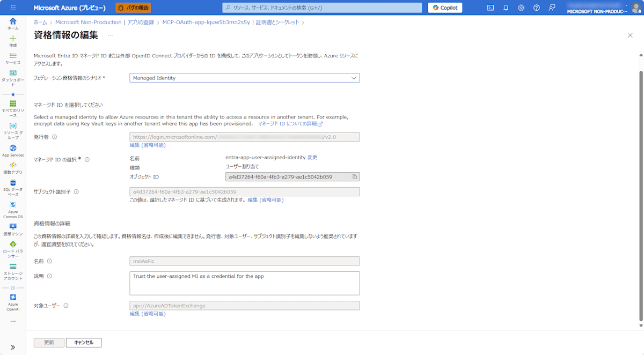Image resolution: width=644 pixels, height=355 pixels.
Task: Edit audience via optional edit link
Action: point(148,314)
